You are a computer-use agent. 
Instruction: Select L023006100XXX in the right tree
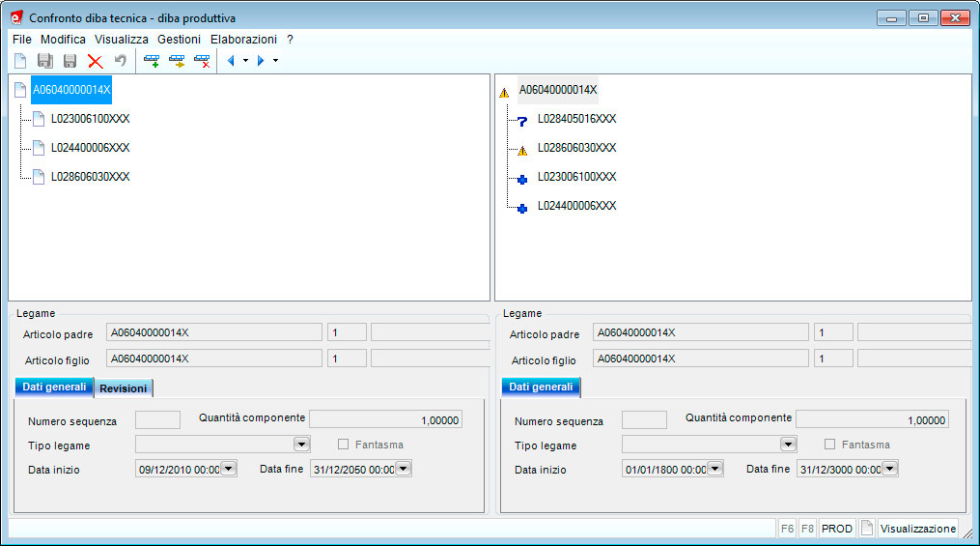[x=576, y=177]
